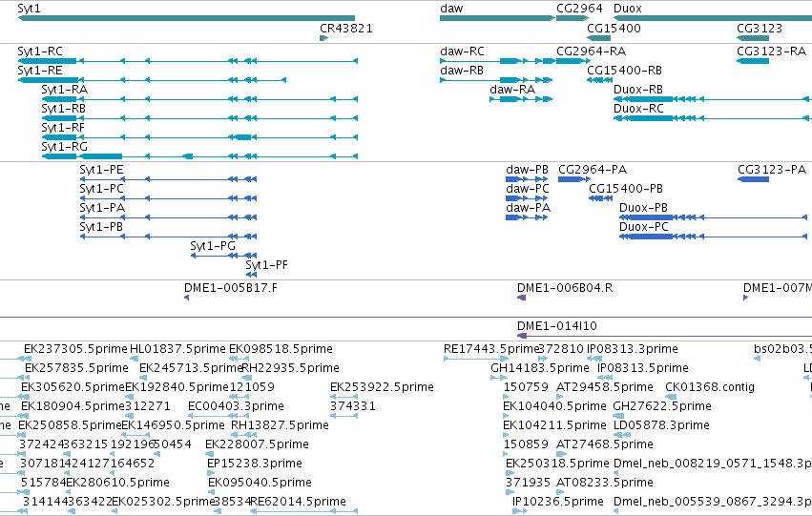The width and height of the screenshot is (812, 516).
Task: Click the IP08313.3prime feature
Action: pyautogui.click(x=594, y=359)
